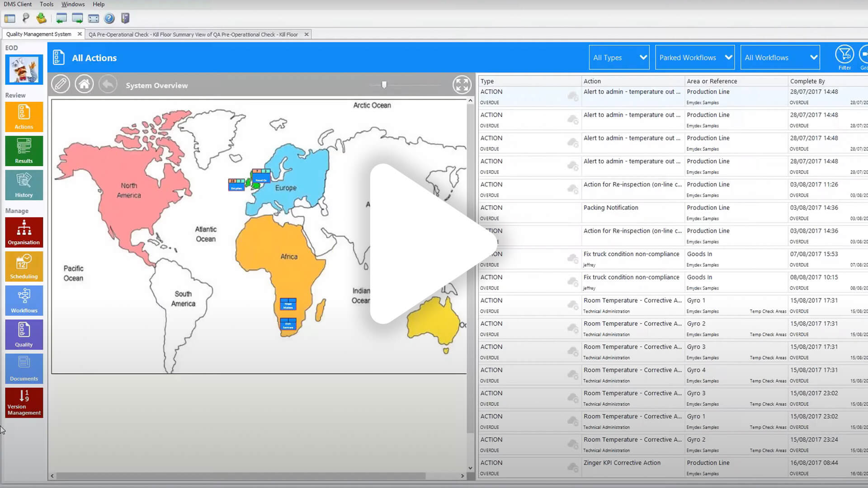Click the map zoom slider handle
Viewport: 868px width, 488px height.
pos(384,84)
